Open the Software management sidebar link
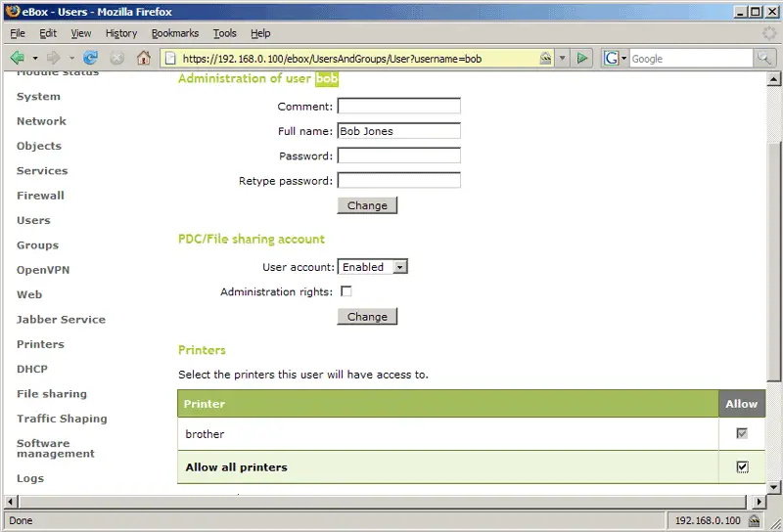The height and width of the screenshot is (532, 783). point(56,448)
